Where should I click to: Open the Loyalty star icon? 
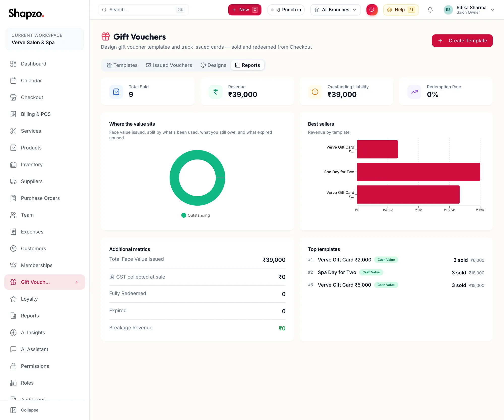tap(13, 299)
